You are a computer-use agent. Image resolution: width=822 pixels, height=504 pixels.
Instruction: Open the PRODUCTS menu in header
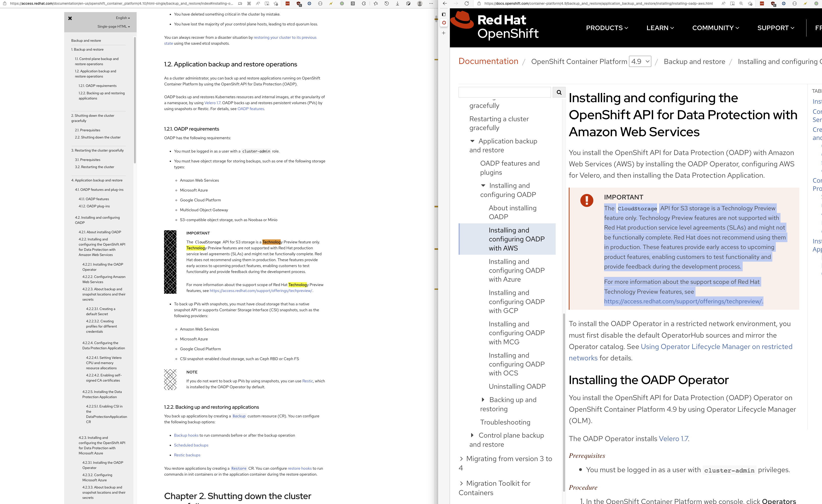click(607, 28)
